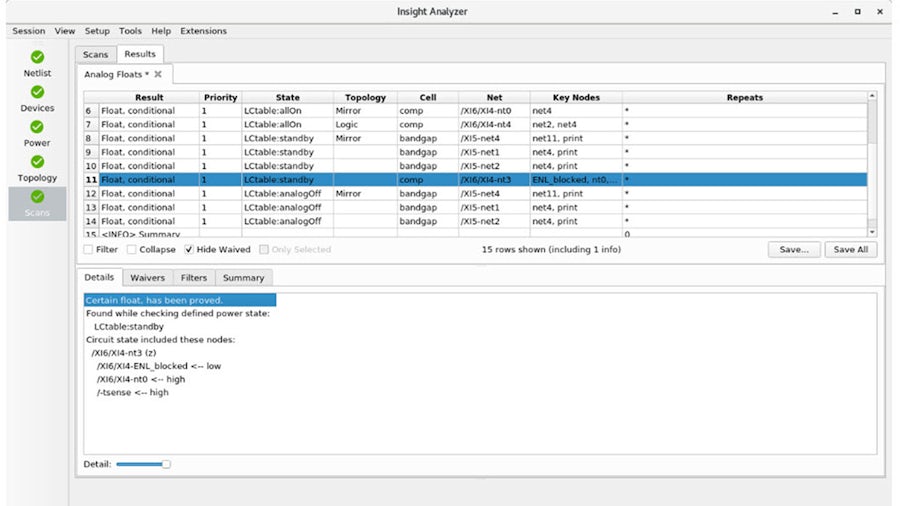
Task: Click the Topology green check icon
Action: (37, 162)
